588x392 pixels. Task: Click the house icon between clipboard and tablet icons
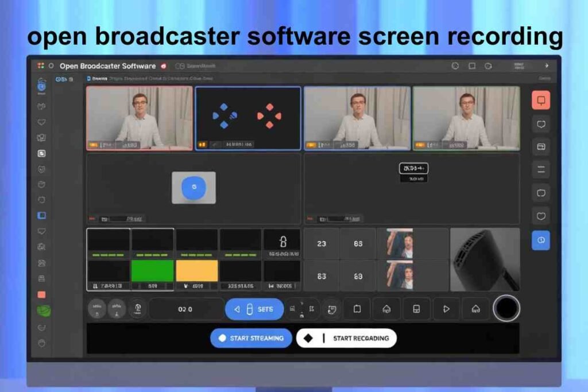pyautogui.click(x=386, y=309)
